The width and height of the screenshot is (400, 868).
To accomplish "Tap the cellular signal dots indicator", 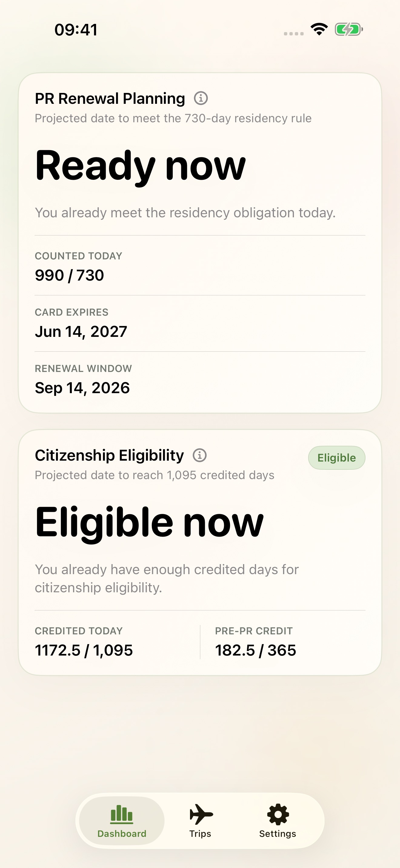I will tap(293, 32).
